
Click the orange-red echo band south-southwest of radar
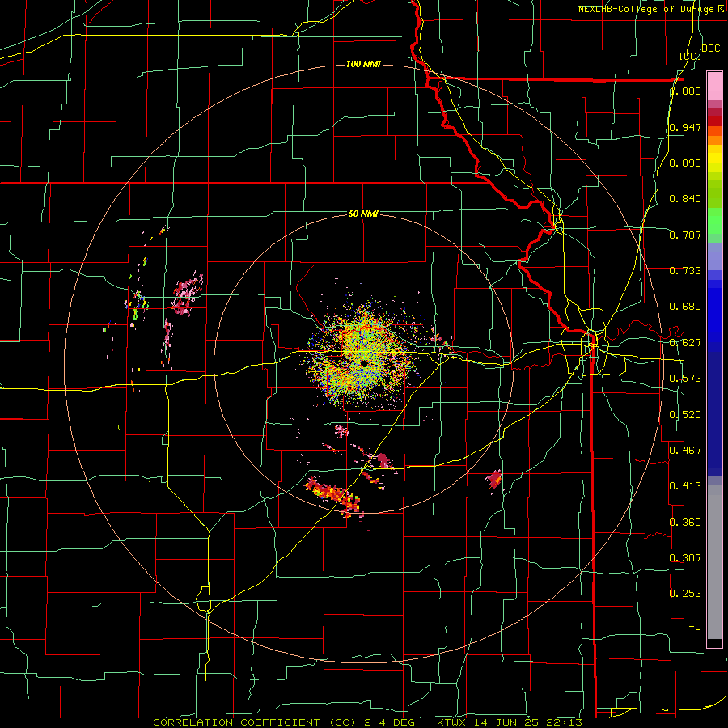[332, 497]
